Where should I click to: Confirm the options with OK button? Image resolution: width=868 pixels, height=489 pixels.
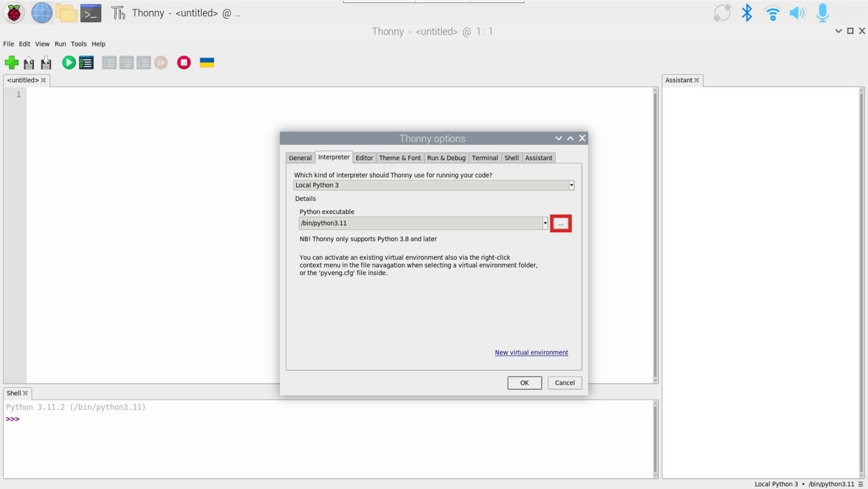click(525, 383)
